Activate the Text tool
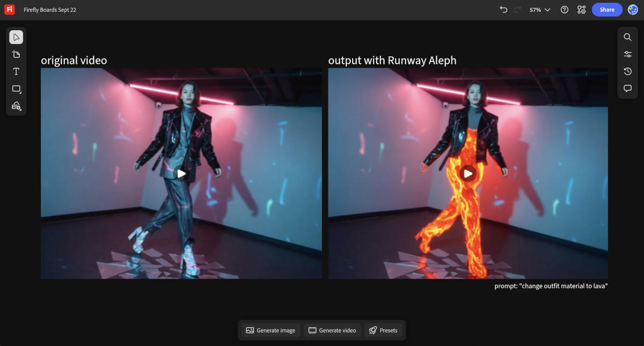Image resolution: width=644 pixels, height=346 pixels. (x=16, y=71)
